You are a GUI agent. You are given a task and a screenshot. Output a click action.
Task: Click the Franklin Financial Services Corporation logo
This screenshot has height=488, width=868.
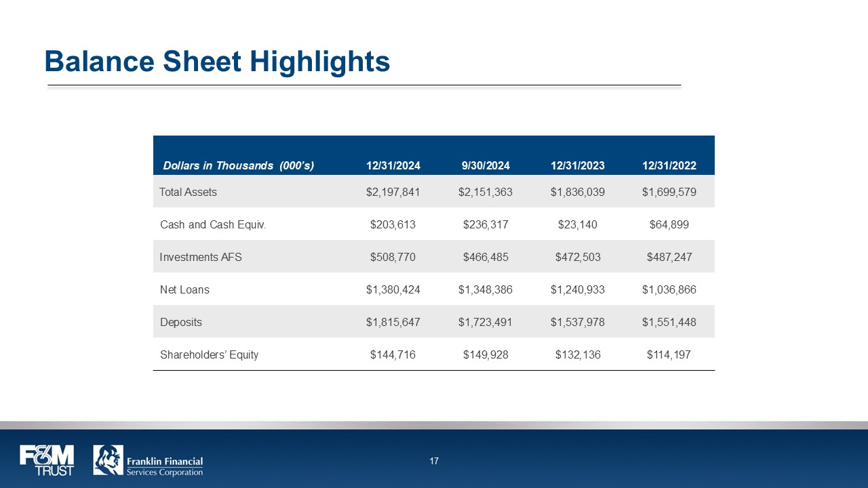click(x=148, y=460)
